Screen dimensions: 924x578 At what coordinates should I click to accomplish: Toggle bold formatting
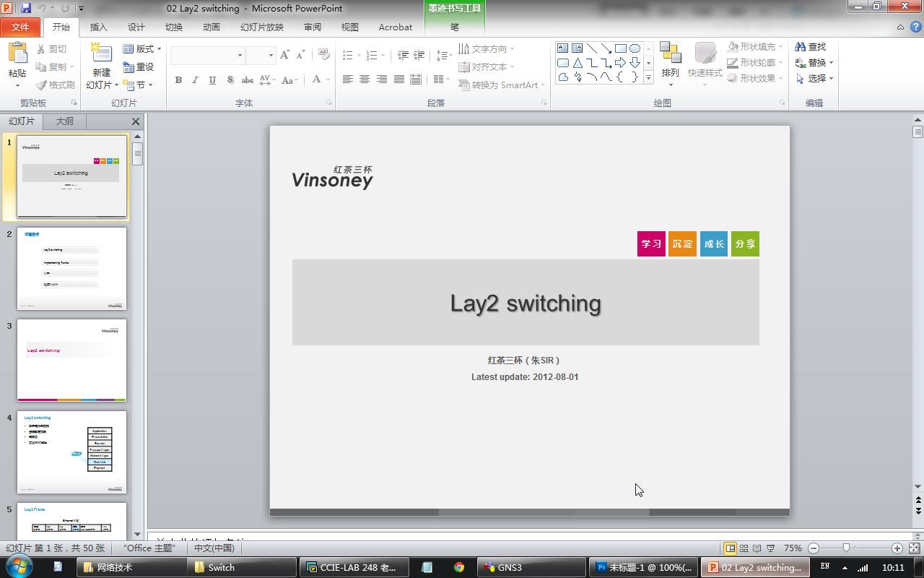coord(178,80)
